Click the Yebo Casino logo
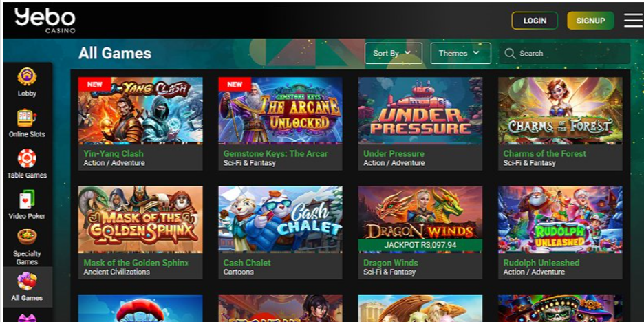644x322 pixels. point(45,20)
